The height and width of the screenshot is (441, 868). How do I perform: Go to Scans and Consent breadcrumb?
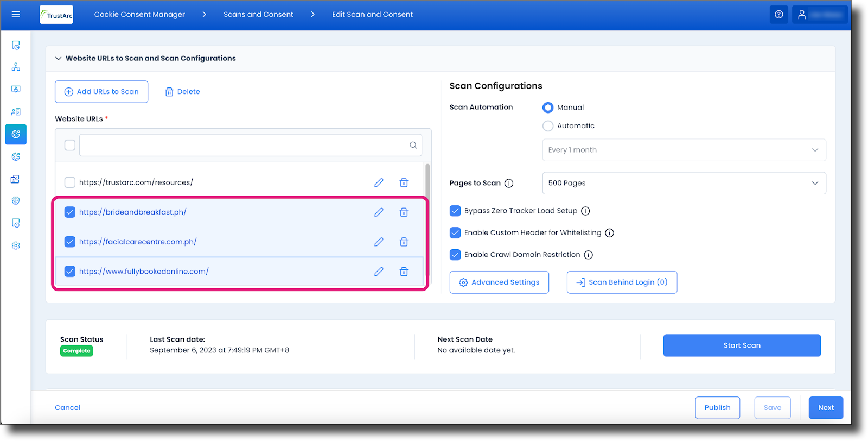tap(258, 15)
